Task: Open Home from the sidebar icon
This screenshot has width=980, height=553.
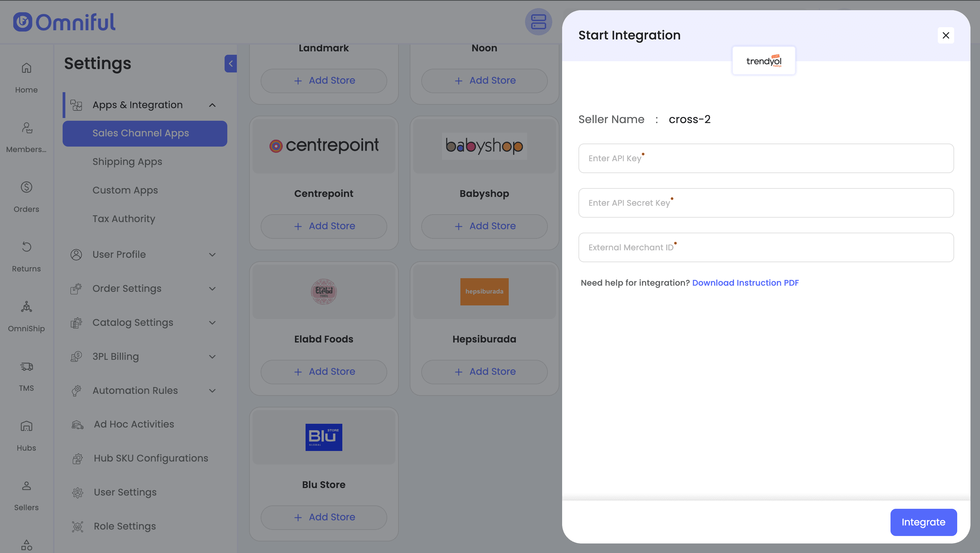Action: (x=26, y=68)
